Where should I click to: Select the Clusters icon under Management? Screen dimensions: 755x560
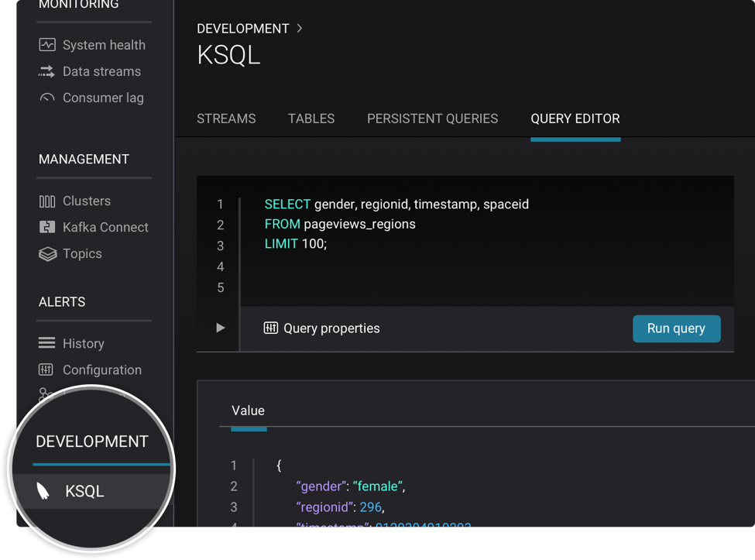(x=46, y=200)
